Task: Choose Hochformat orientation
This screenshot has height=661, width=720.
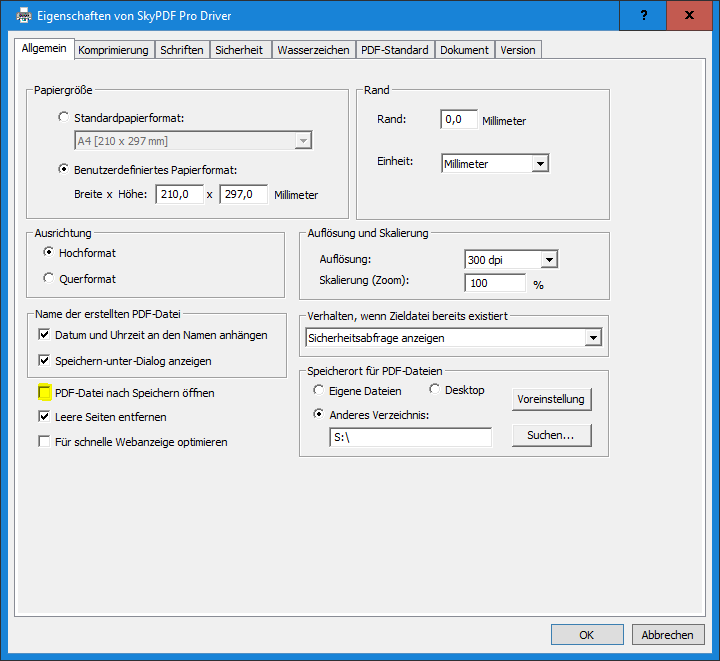Action: click(49, 252)
